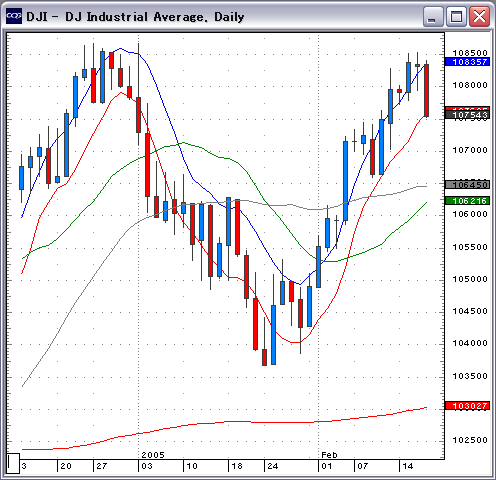Minimize the DJI chart window
This screenshot has height=480, width=496.
[x=433, y=16]
